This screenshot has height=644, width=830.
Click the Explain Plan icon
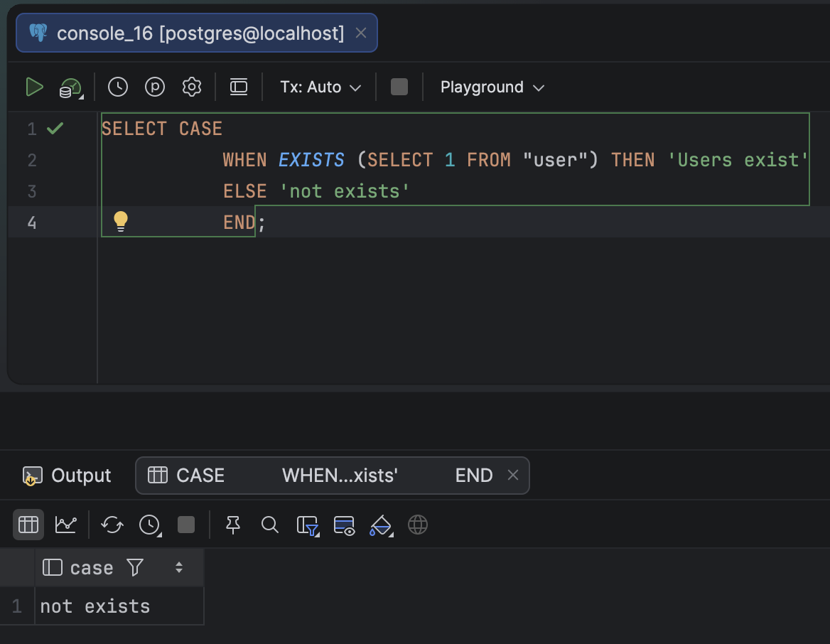pos(71,88)
